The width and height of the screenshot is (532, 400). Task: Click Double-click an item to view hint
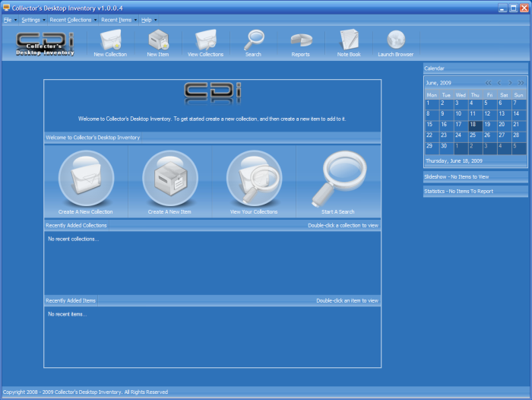pyautogui.click(x=347, y=300)
